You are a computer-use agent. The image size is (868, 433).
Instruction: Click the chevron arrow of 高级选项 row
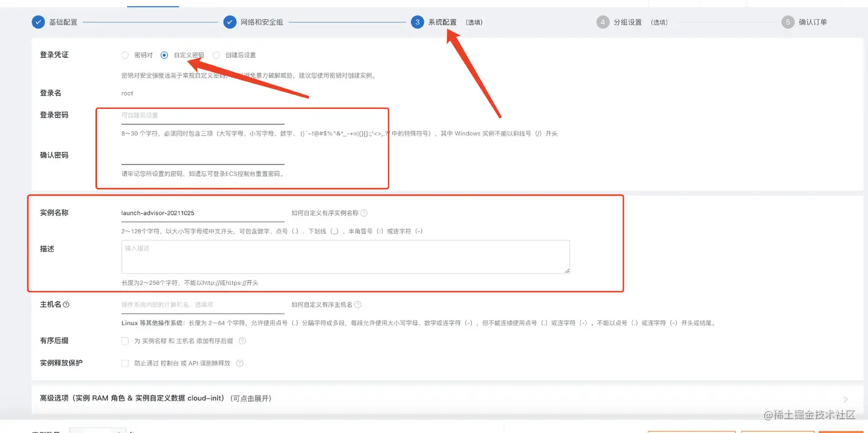pos(846,399)
